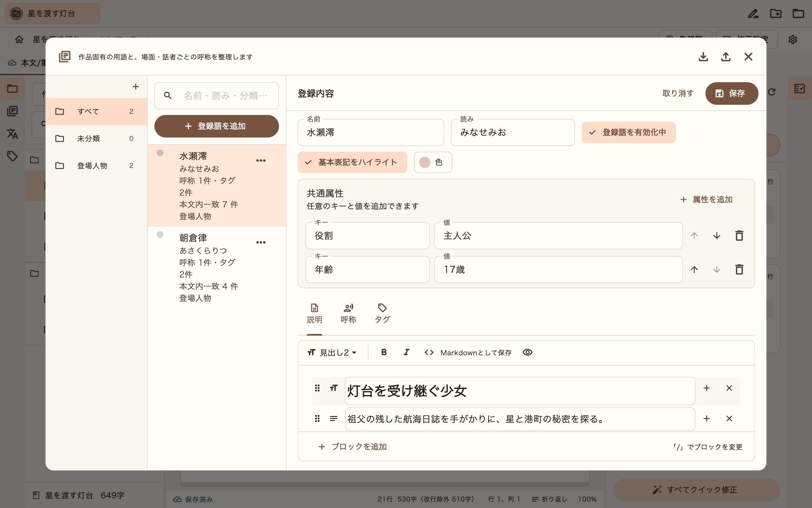Click the new folder icon in top bar
812x508 pixels.
tap(776, 14)
